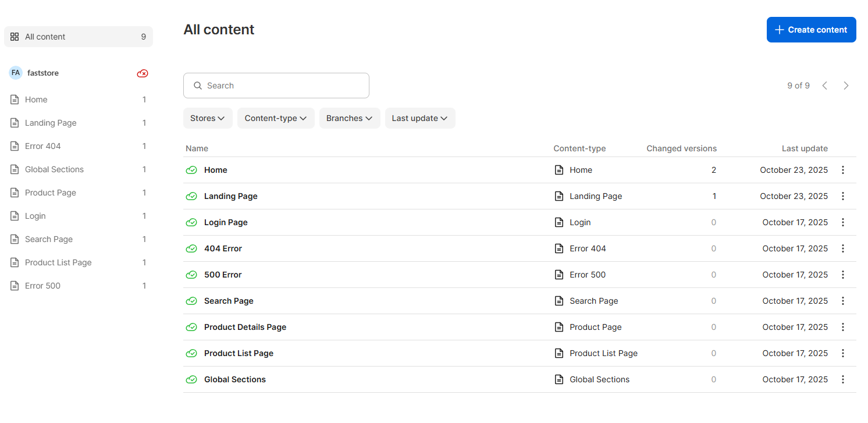868x423 pixels.
Task: Click the red cloud sync error icon
Action: click(x=143, y=73)
